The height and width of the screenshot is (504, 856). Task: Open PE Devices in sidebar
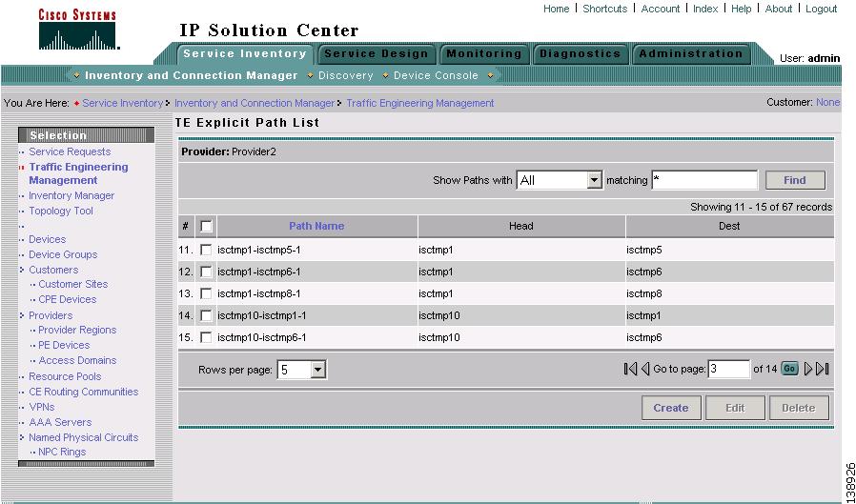point(64,345)
